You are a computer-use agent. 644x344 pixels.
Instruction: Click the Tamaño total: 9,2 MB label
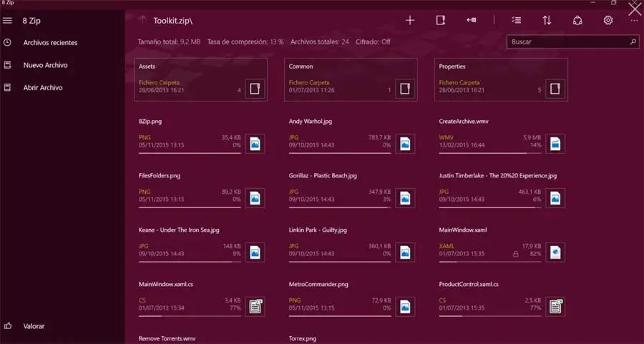pyautogui.click(x=169, y=42)
